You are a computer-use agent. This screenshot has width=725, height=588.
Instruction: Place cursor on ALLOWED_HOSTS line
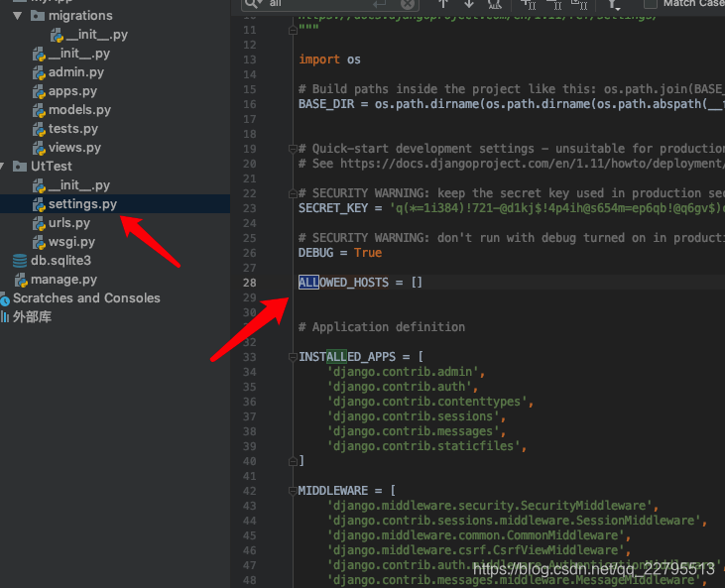coord(360,283)
